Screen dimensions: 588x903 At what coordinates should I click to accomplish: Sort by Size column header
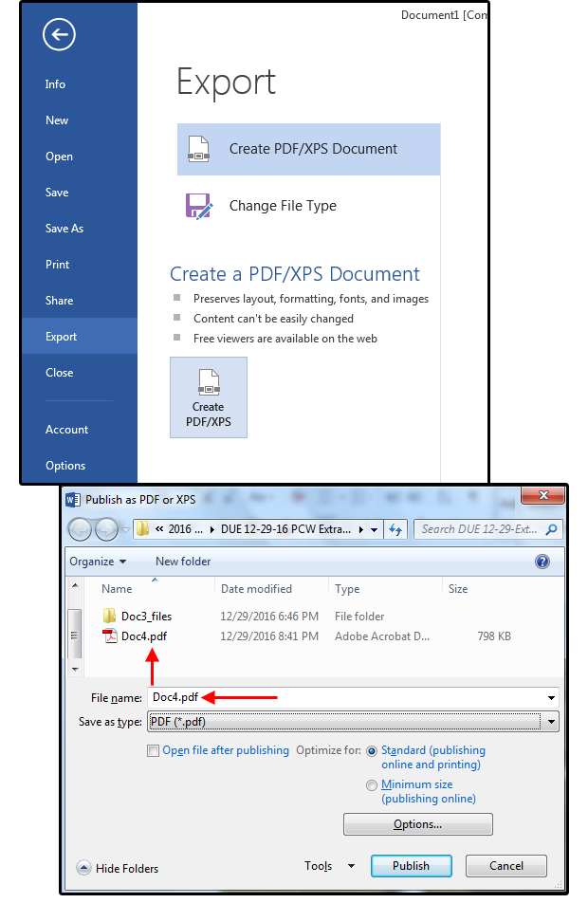458,589
